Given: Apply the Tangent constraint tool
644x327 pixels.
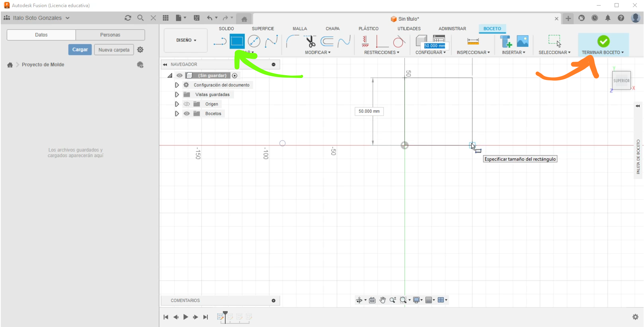Looking at the screenshot, I should 399,41.
